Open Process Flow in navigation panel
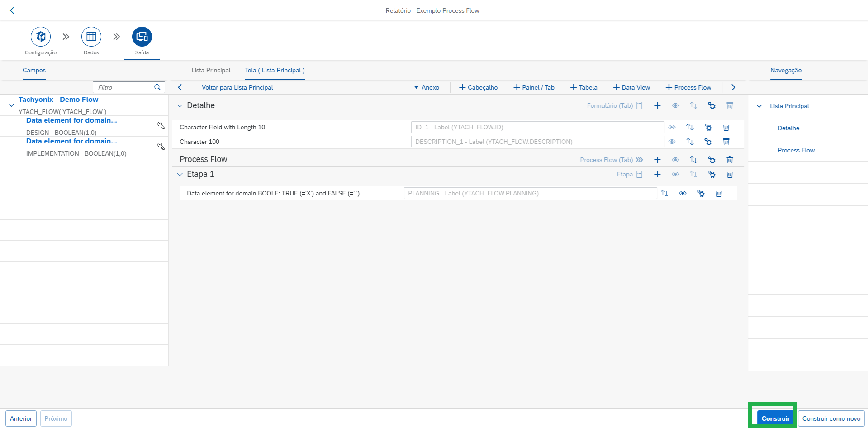This screenshot has height=428, width=868. click(796, 150)
